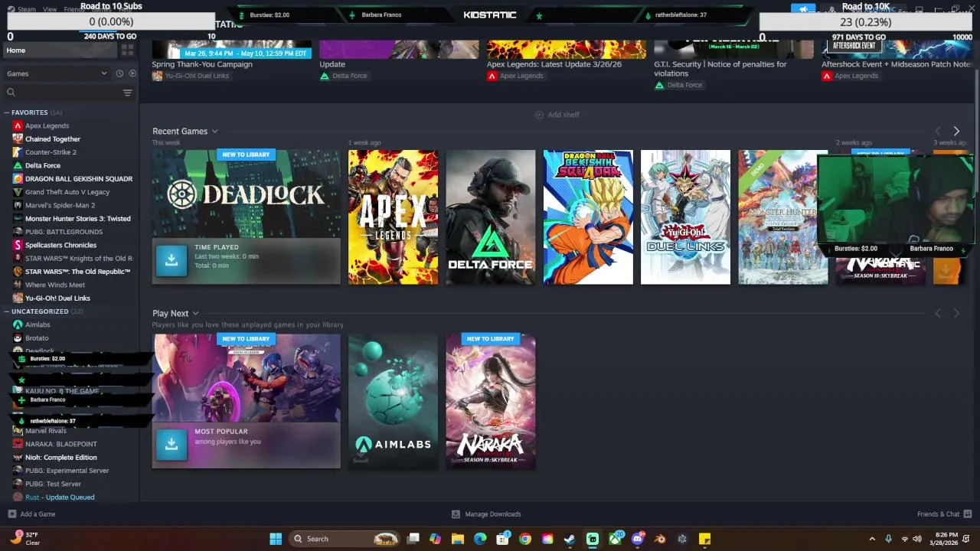Open the library advanced filter options icon
This screenshot has width=980, height=551.
point(127,93)
